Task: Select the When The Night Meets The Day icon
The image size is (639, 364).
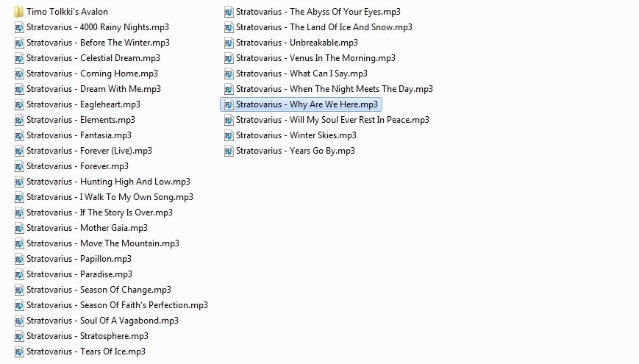Action: (x=229, y=89)
